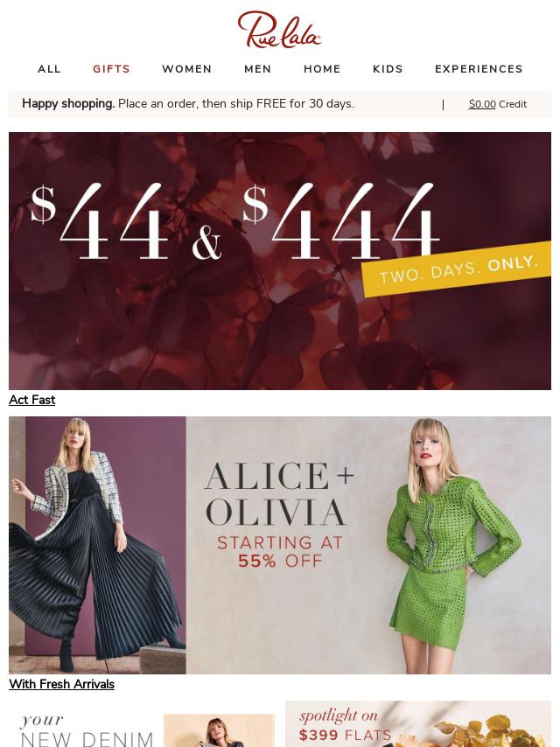Open the MEN category
The height and width of the screenshot is (747, 560).
[x=258, y=69]
